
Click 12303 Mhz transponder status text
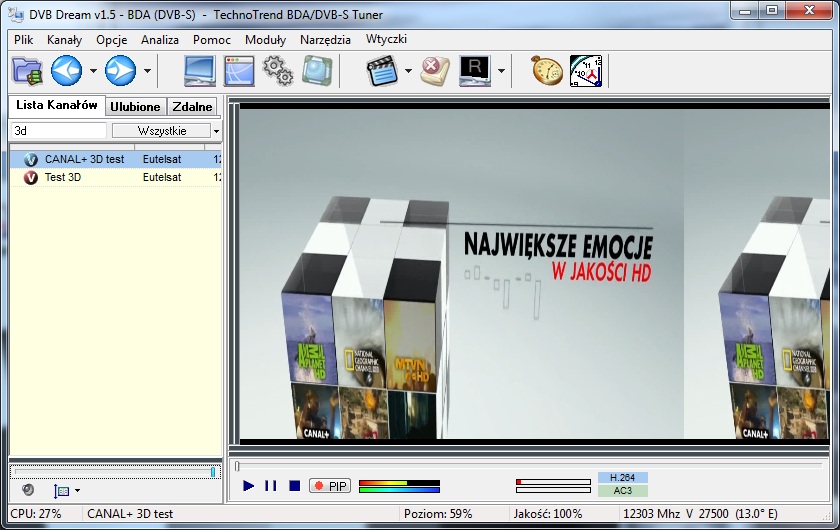[700, 513]
